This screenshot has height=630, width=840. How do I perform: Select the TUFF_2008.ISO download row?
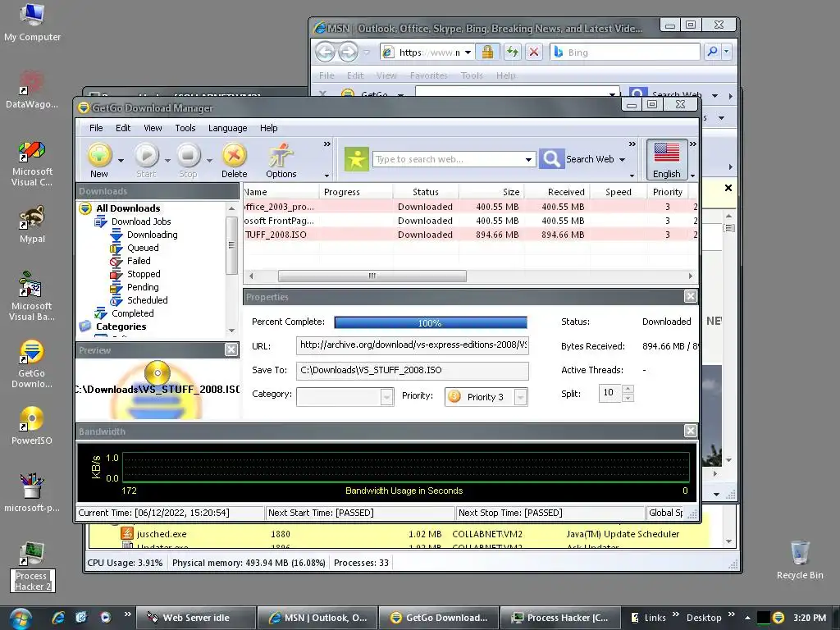point(470,235)
